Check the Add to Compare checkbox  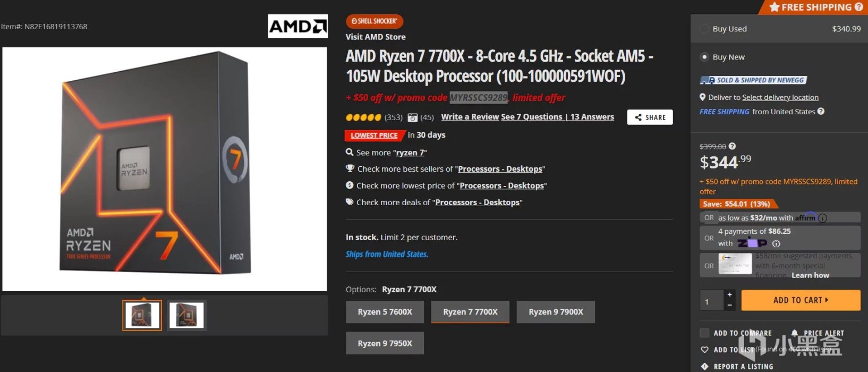(704, 333)
